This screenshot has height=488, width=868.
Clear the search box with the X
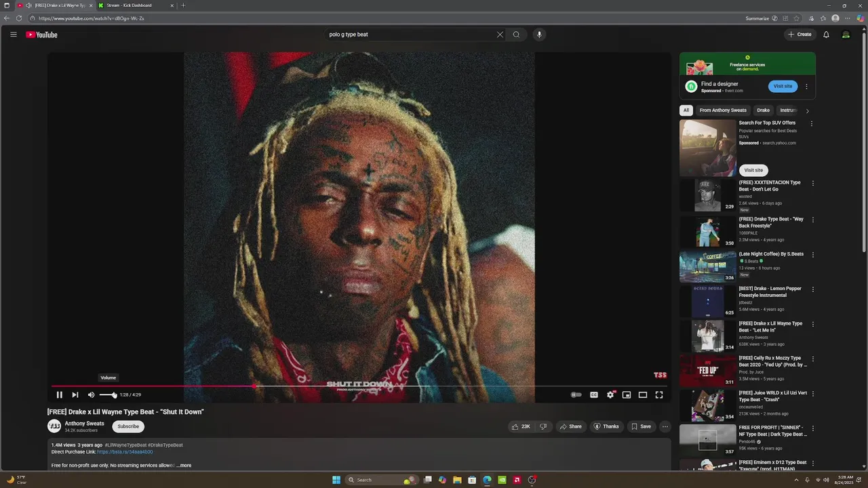point(500,35)
